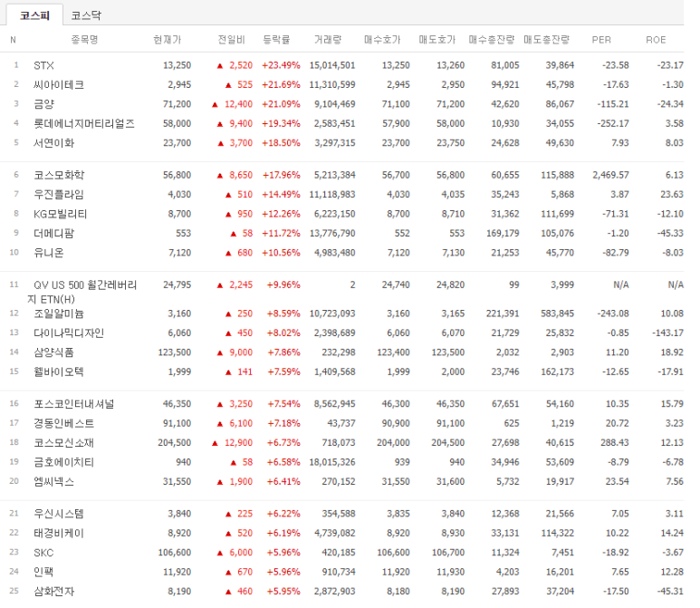Viewport: 700px width, 608px height.
Task: Open the 유니온 stock link
Action: pos(49,253)
